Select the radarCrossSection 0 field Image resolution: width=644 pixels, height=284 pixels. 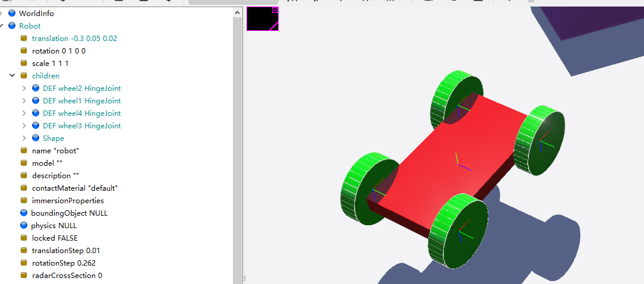pyautogui.click(x=67, y=275)
